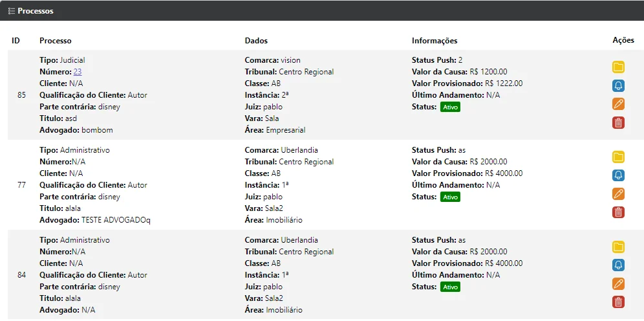Click the Ativo status badge for process 77
This screenshot has width=644, height=321.
[x=450, y=197]
